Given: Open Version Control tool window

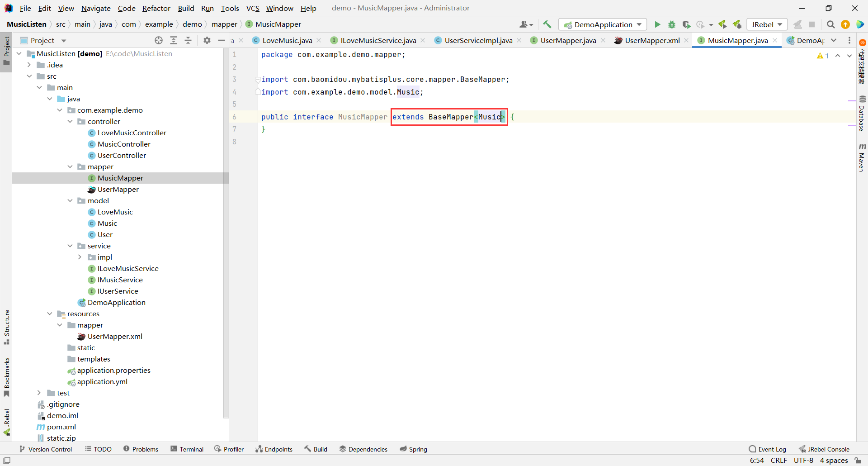Looking at the screenshot, I should click(x=46, y=449).
